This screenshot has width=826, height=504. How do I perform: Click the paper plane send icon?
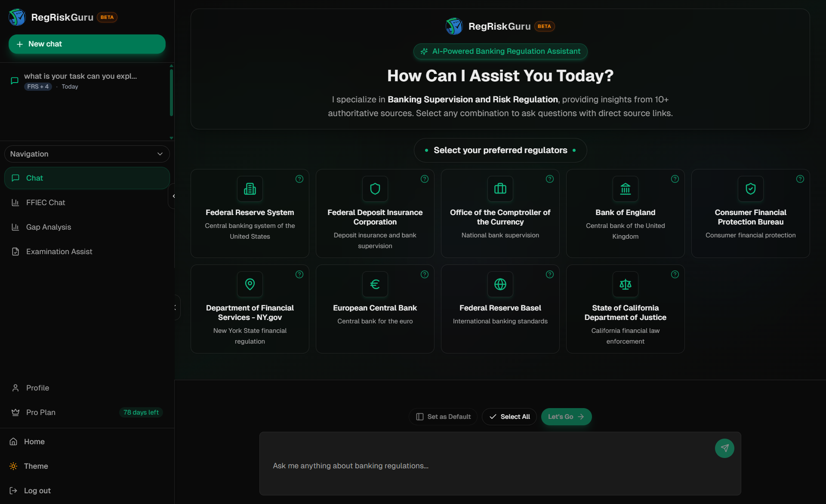click(724, 448)
